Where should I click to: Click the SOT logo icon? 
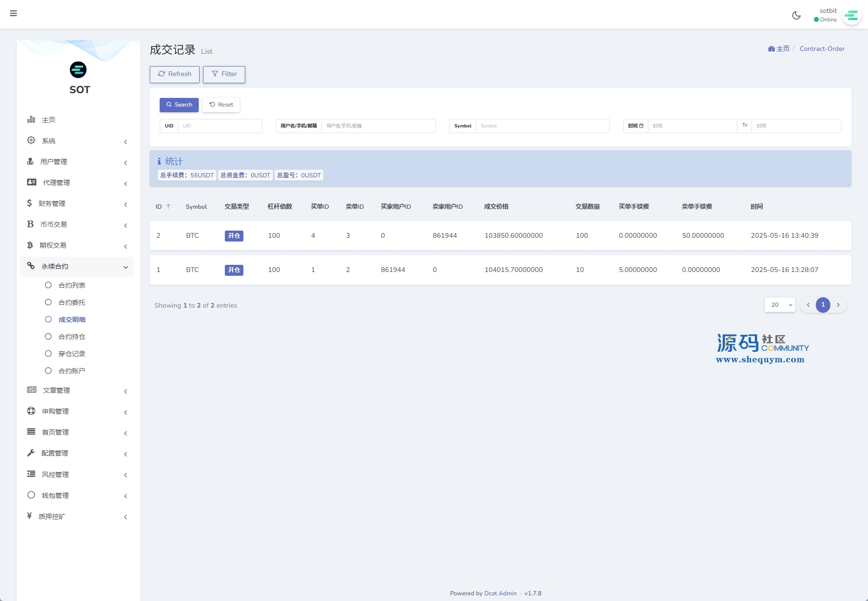78,70
